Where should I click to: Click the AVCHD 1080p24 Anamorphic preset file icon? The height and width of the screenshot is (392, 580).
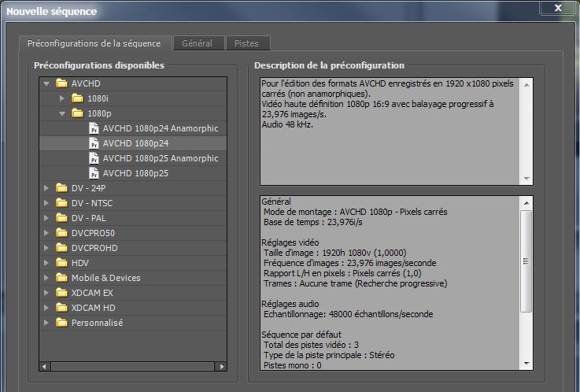(94, 128)
